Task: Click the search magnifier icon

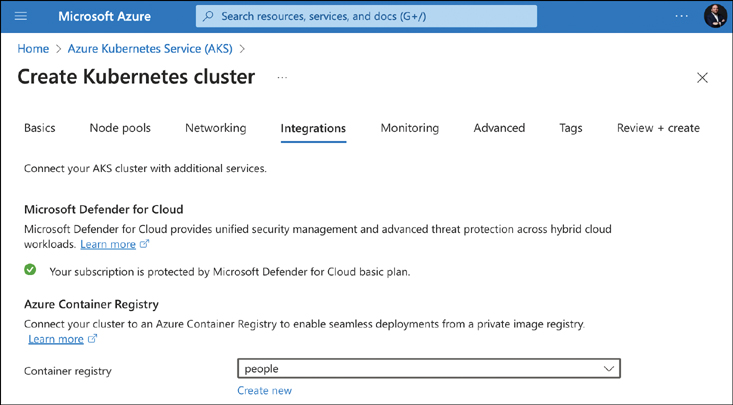Action: pyautogui.click(x=207, y=16)
